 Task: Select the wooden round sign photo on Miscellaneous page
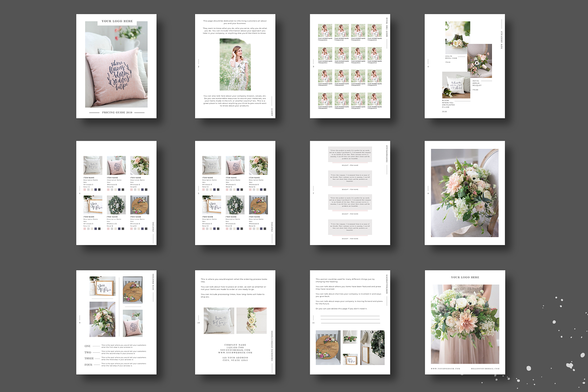click(x=328, y=348)
